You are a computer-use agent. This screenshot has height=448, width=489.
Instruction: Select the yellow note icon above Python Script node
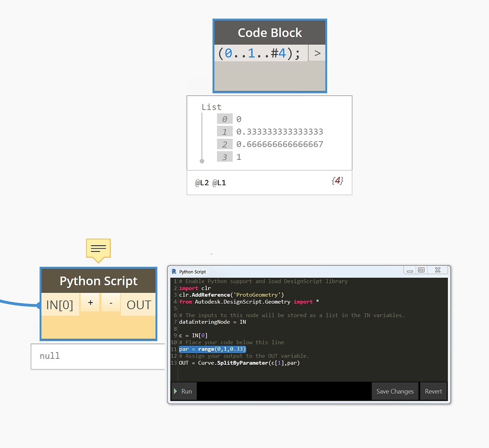98,249
